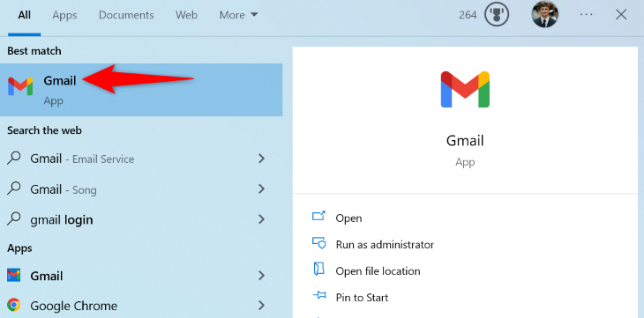This screenshot has width=644, height=318.
Task: Open the Gmail best match result
Action: [141, 90]
